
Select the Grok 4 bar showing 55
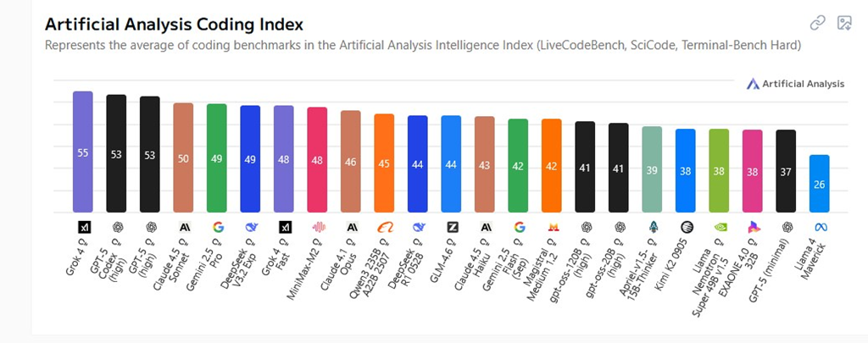83,151
